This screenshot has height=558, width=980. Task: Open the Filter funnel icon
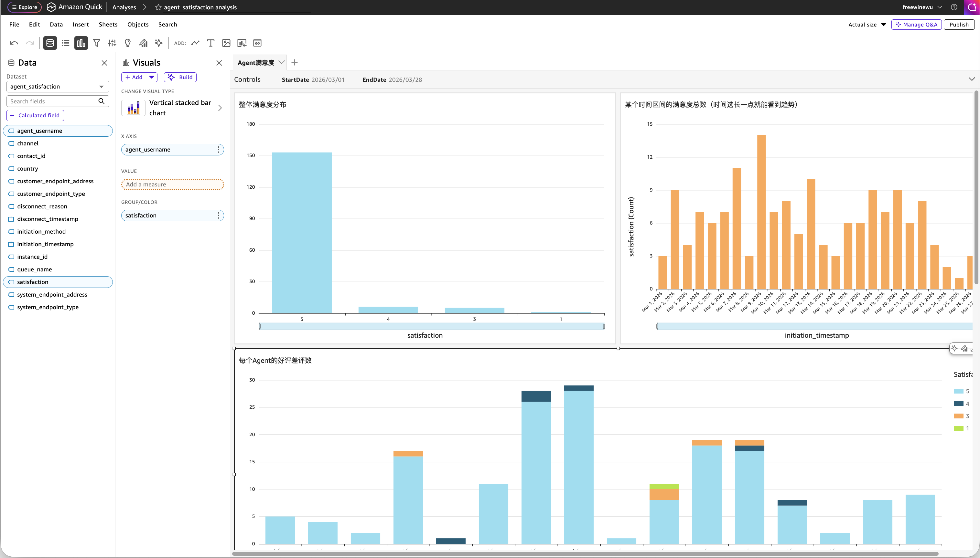(x=97, y=43)
